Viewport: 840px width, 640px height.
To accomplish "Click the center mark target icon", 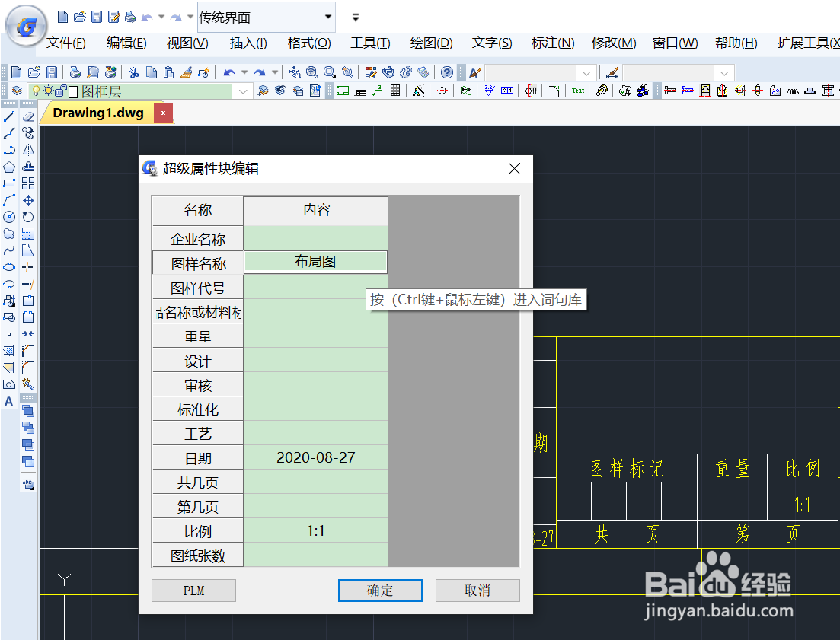I will click(x=442, y=91).
